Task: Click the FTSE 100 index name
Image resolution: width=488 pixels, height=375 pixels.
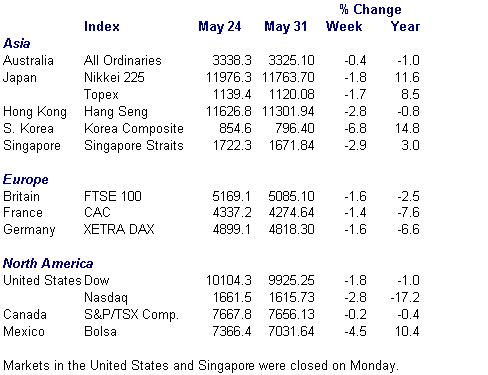Action: point(113,196)
